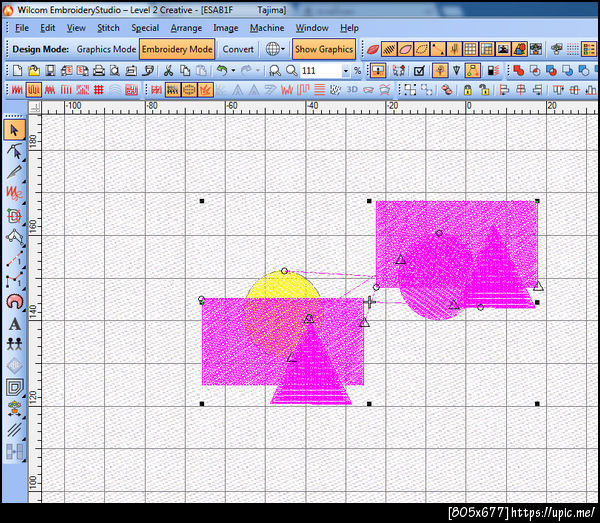
Task: Click the Zoom Box magnifier icon
Action: 292,70
